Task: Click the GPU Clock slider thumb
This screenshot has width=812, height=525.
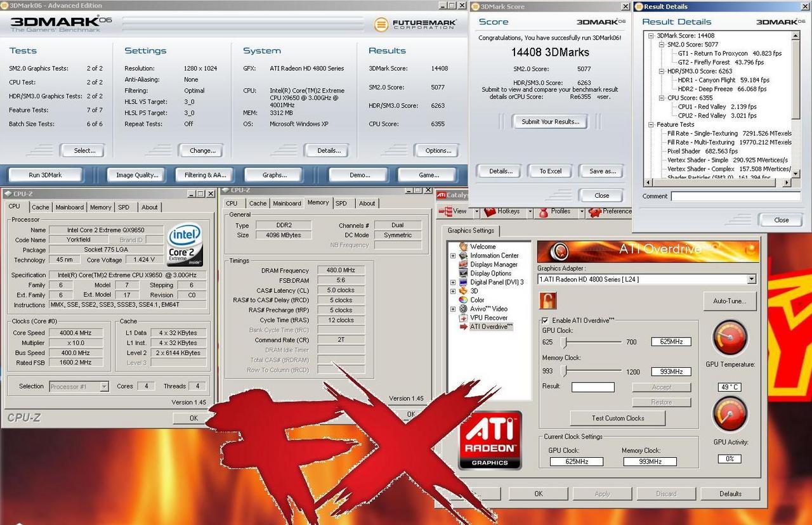Action: 563,342
